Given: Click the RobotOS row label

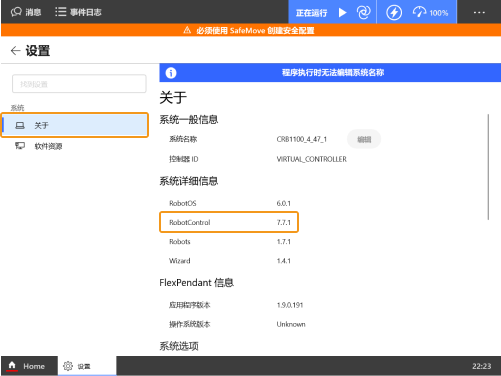Looking at the screenshot, I should (183, 203).
